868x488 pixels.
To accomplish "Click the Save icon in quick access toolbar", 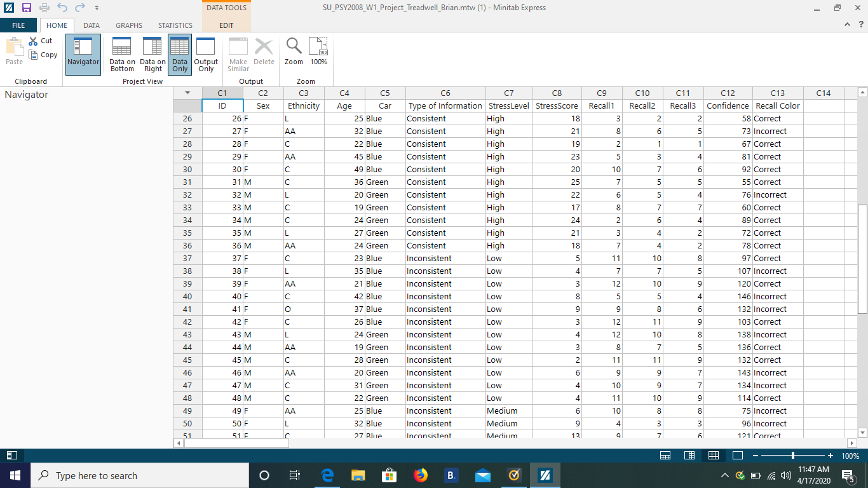I will (27, 8).
